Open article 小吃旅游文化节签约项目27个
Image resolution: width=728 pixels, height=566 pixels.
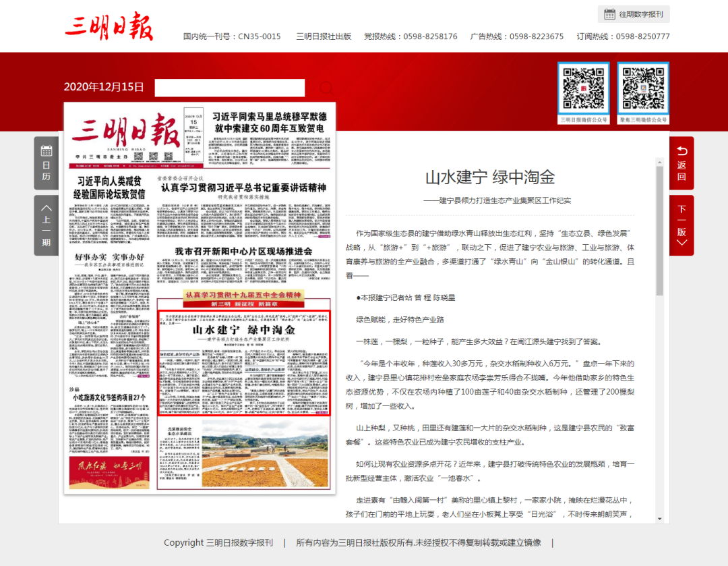[109, 398]
